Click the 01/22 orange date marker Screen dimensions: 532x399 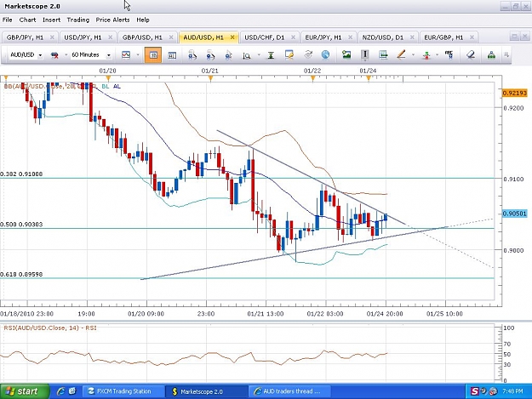tap(313, 78)
